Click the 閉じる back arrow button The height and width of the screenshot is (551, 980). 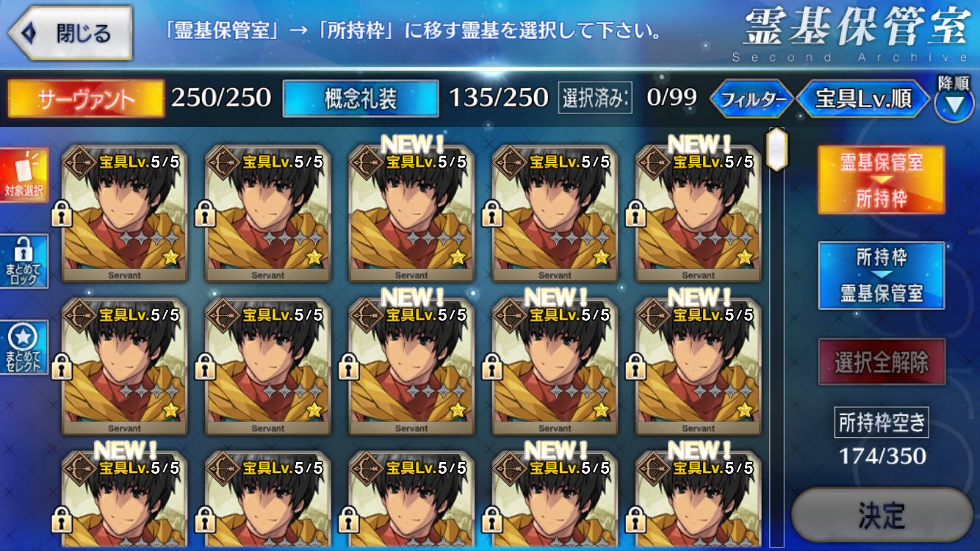coord(71,33)
